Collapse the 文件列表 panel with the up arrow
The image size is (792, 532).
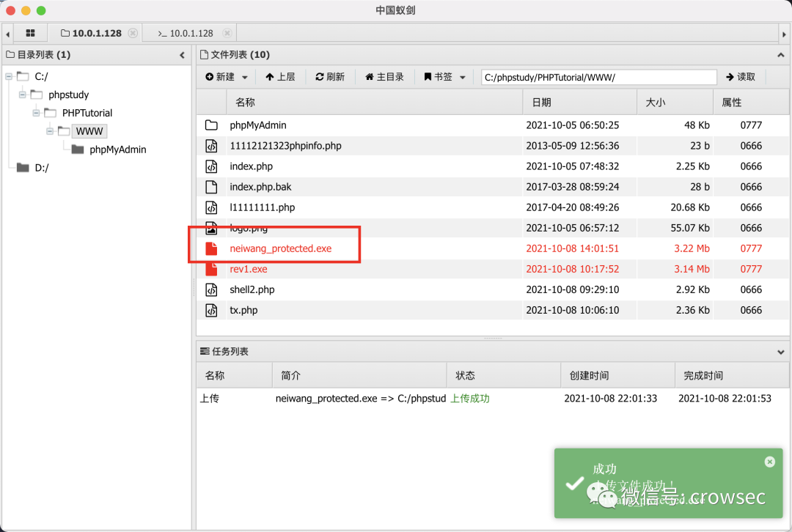781,55
